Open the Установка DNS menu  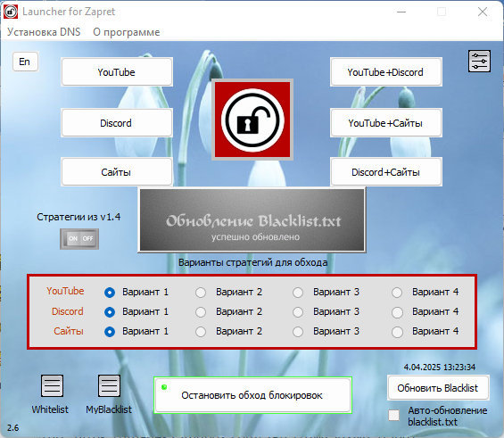pyautogui.click(x=44, y=32)
